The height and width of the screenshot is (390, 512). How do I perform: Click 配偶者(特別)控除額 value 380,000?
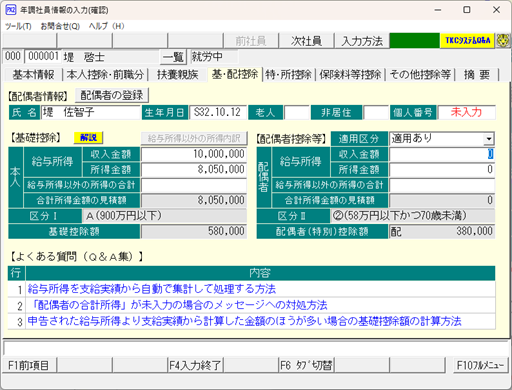point(442,231)
